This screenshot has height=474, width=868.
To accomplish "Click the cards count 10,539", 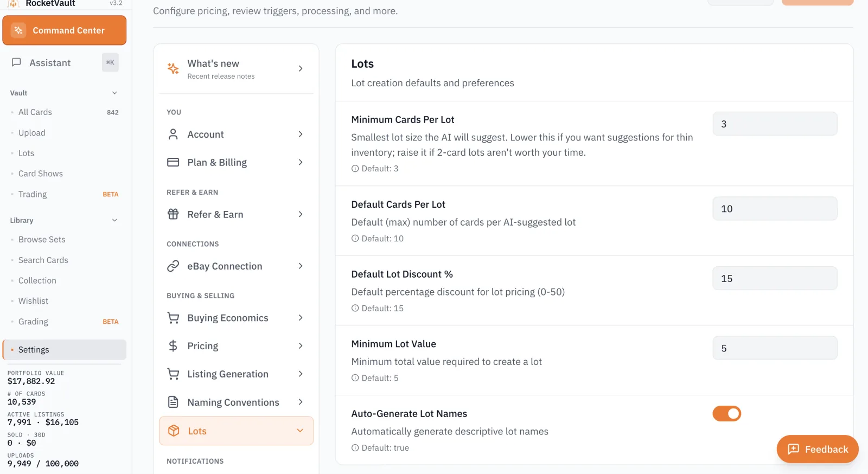I will click(x=22, y=402).
